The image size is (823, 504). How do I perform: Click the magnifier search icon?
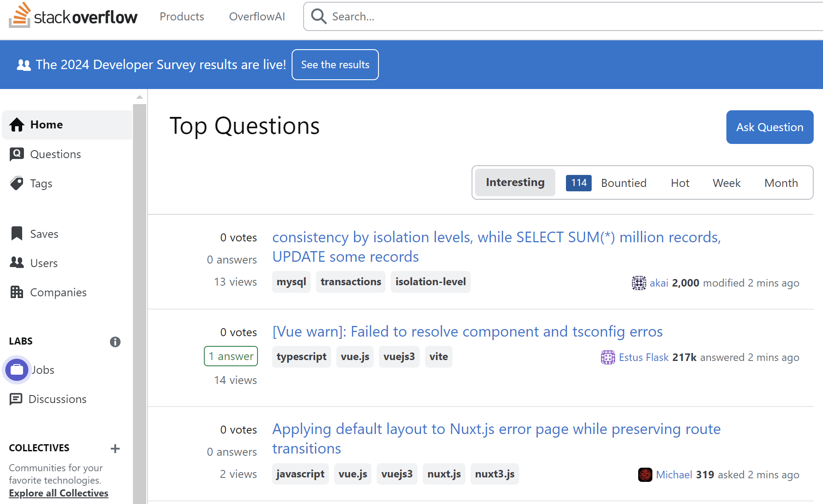tap(319, 16)
